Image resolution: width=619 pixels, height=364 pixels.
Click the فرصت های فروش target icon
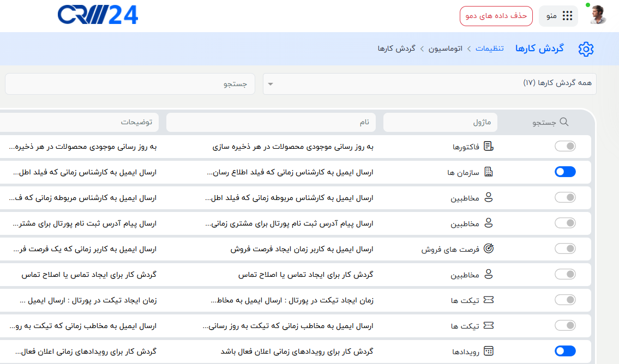489,249
